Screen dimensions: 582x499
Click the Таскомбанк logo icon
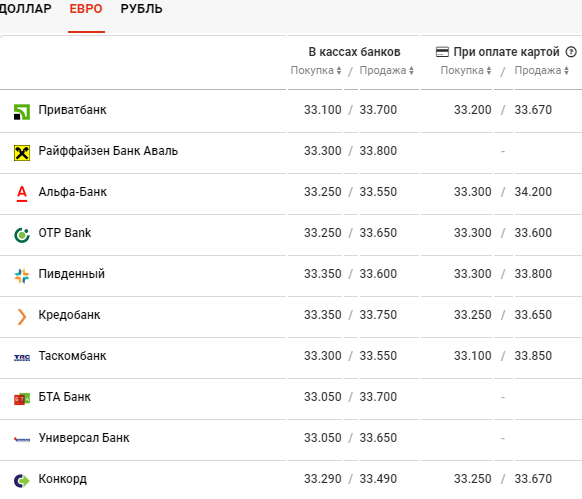[x=22, y=358]
